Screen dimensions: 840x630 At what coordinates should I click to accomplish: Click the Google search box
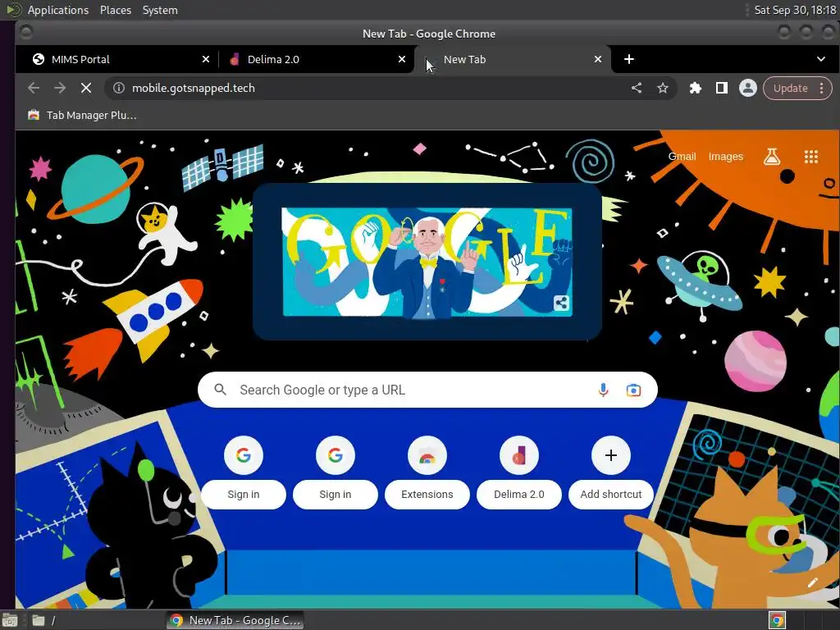pos(427,390)
